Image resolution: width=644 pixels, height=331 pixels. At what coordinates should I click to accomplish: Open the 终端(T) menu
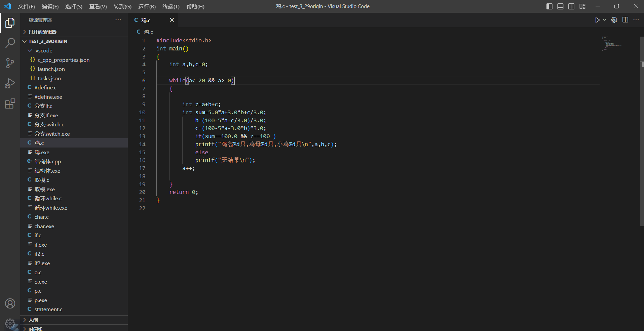(171, 6)
